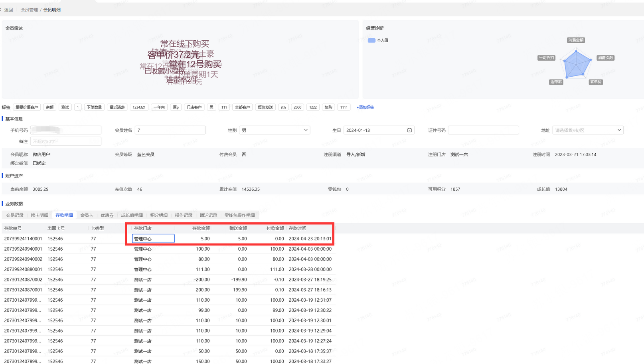The height and width of the screenshot is (364, 644).
Task: Click the 3085.29 current balance value
Action: tap(41, 189)
